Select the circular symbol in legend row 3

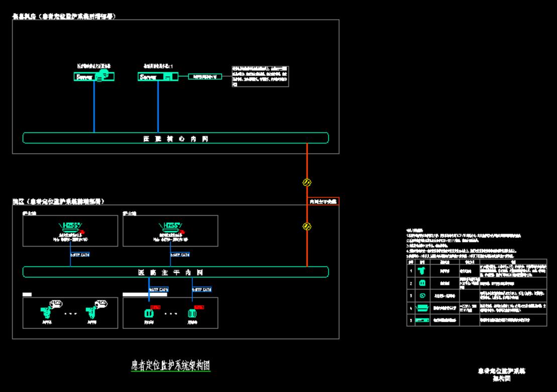pyautogui.click(x=422, y=296)
